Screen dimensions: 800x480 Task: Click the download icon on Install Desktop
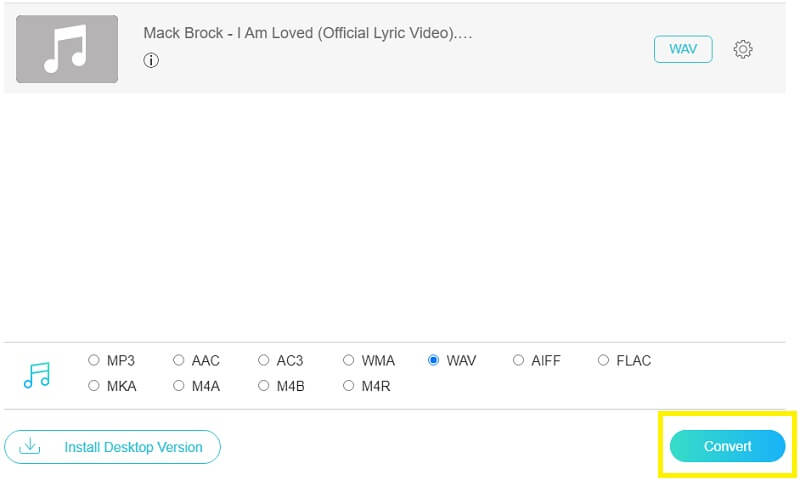pyautogui.click(x=30, y=447)
